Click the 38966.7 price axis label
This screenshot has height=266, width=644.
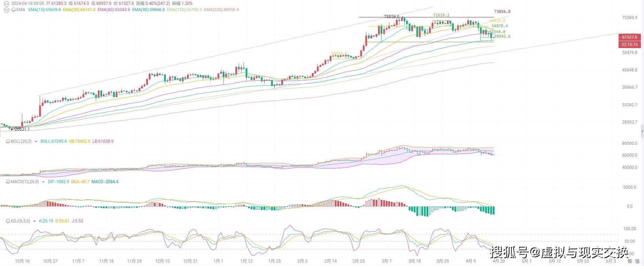tap(629, 87)
